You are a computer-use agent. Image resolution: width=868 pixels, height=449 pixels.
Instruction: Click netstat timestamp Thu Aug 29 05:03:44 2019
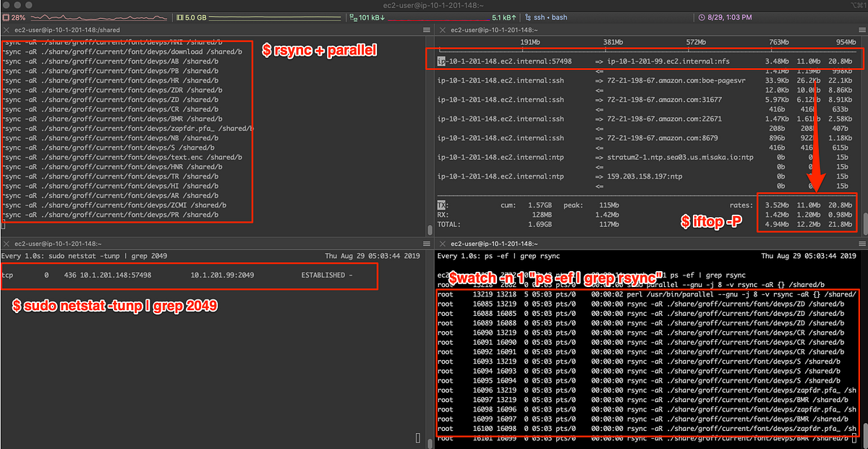point(373,256)
